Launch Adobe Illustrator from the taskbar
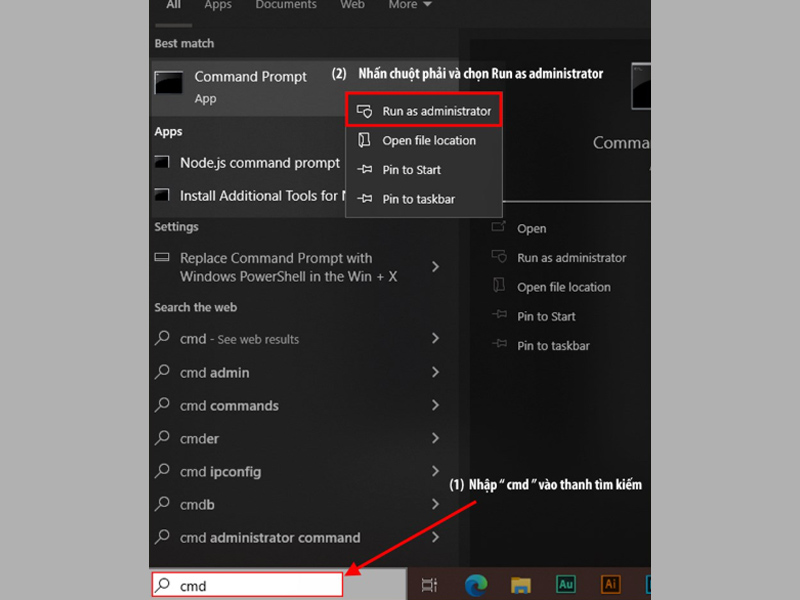The height and width of the screenshot is (600, 800). click(x=611, y=584)
